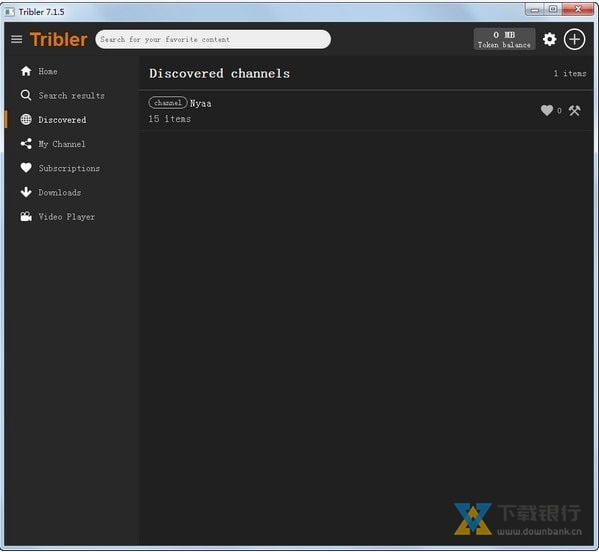Click the 15 items text under Nyaa
This screenshot has width=599, height=552.
point(170,119)
